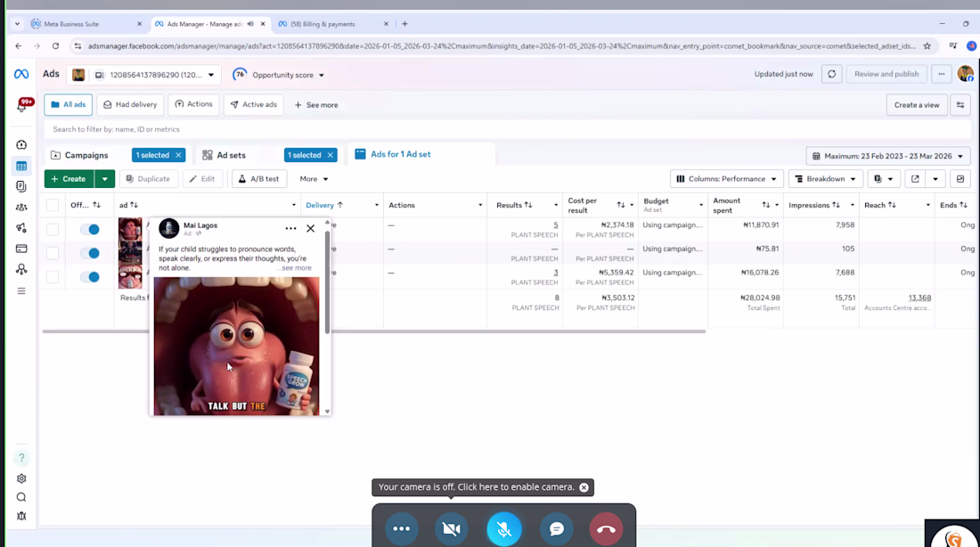Viewport: 980px width, 547px height.
Task: Open Columns: Performance dropdown
Action: click(726, 179)
